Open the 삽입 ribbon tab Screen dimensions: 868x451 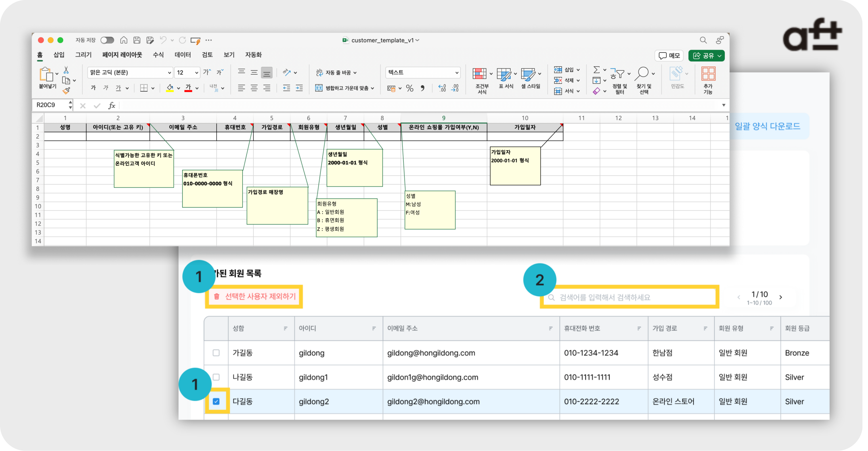(x=59, y=55)
